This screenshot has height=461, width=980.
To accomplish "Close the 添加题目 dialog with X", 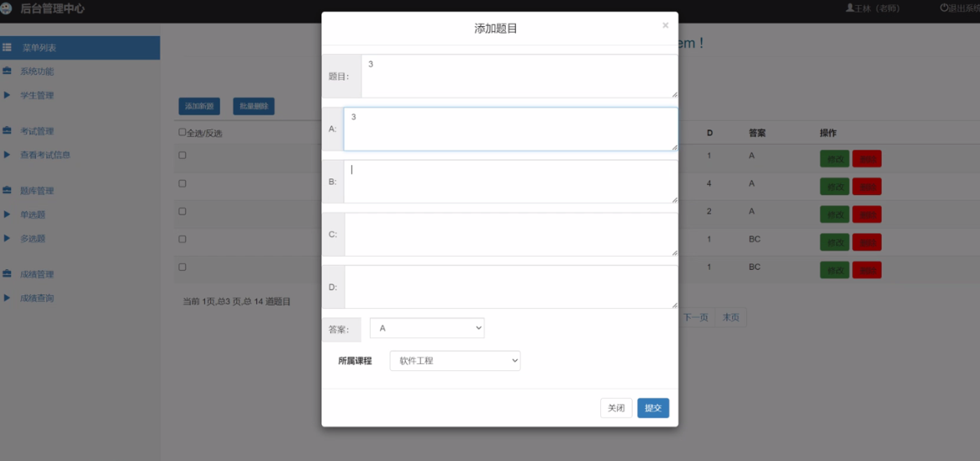I will [665, 25].
